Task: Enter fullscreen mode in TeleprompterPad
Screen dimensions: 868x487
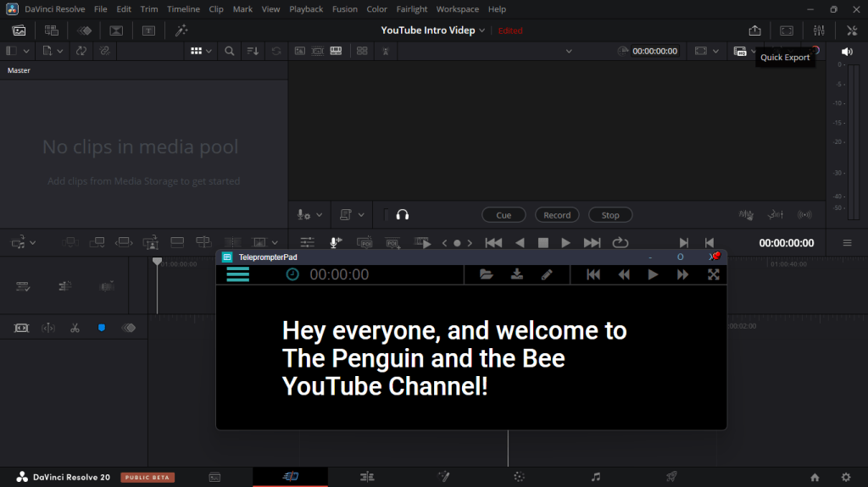Action: click(714, 274)
